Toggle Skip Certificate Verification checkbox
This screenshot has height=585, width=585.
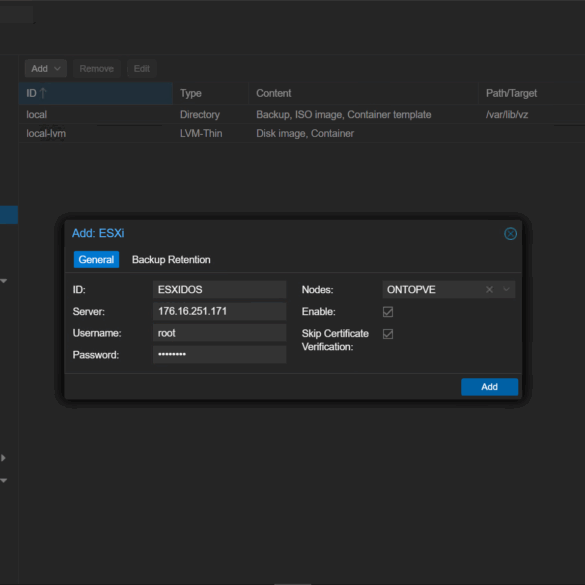click(388, 334)
